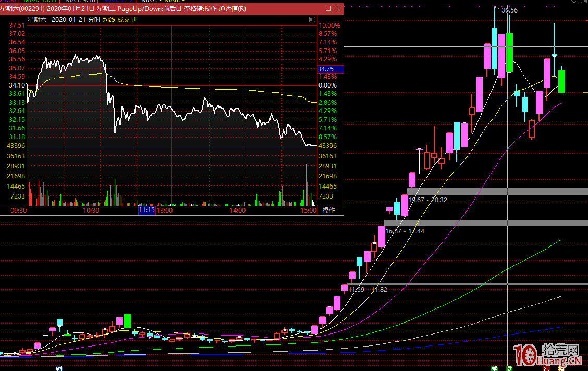Click the panel layout icon below title bar

312,19
